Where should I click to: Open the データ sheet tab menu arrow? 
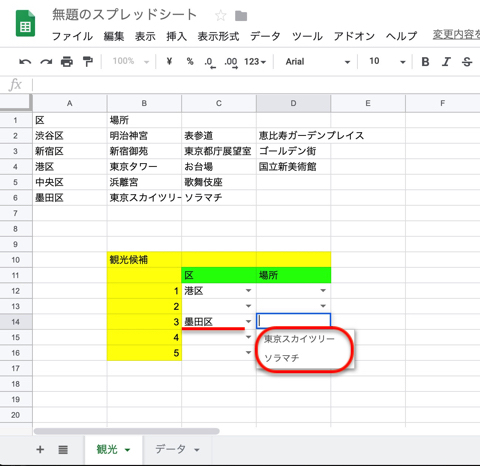coord(197,450)
